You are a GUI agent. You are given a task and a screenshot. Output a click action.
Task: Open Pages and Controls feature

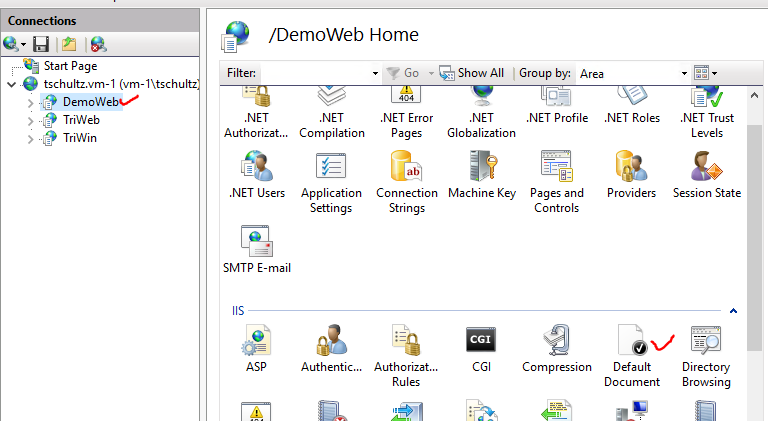point(557,182)
